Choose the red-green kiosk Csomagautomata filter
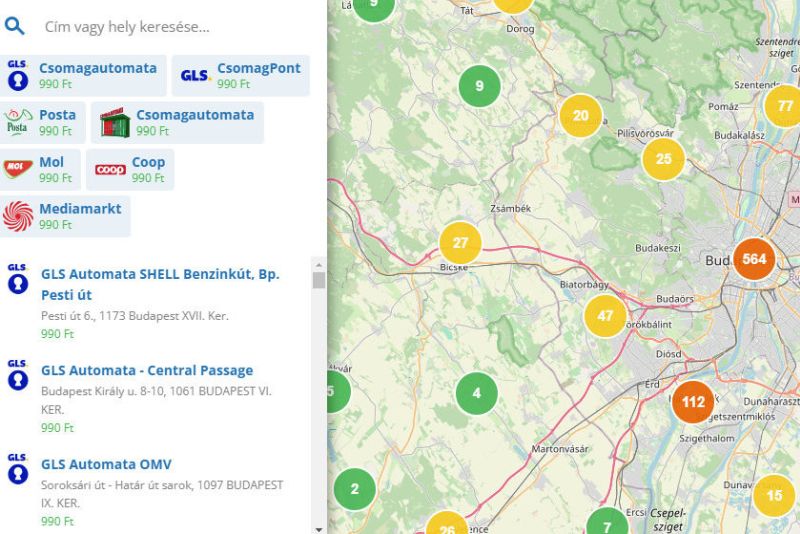The height and width of the screenshot is (534, 800). tap(177, 122)
